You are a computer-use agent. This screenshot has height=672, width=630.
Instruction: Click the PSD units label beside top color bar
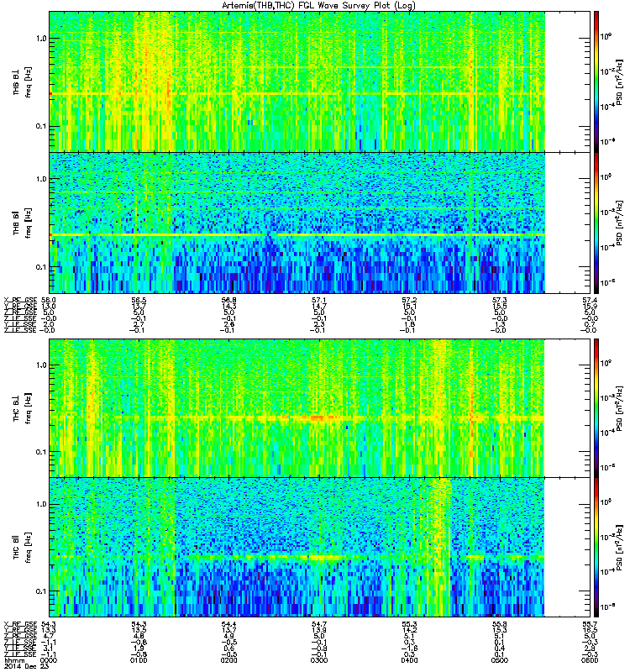(619, 81)
